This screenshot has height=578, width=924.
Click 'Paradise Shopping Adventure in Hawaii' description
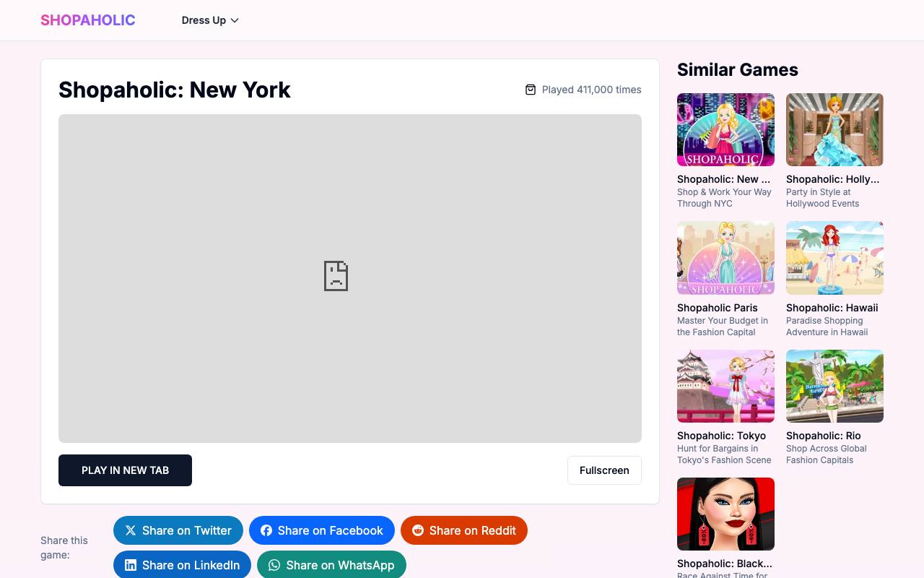[x=827, y=327]
